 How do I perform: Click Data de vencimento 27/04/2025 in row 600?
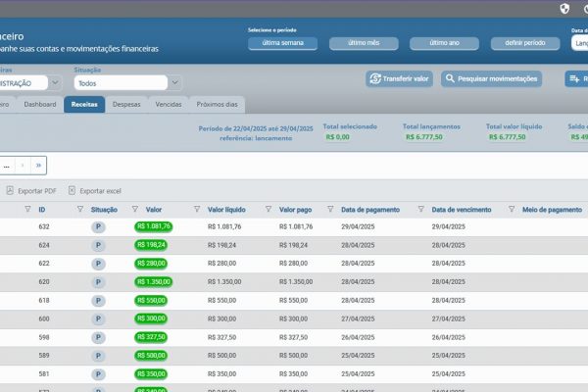[449, 318]
